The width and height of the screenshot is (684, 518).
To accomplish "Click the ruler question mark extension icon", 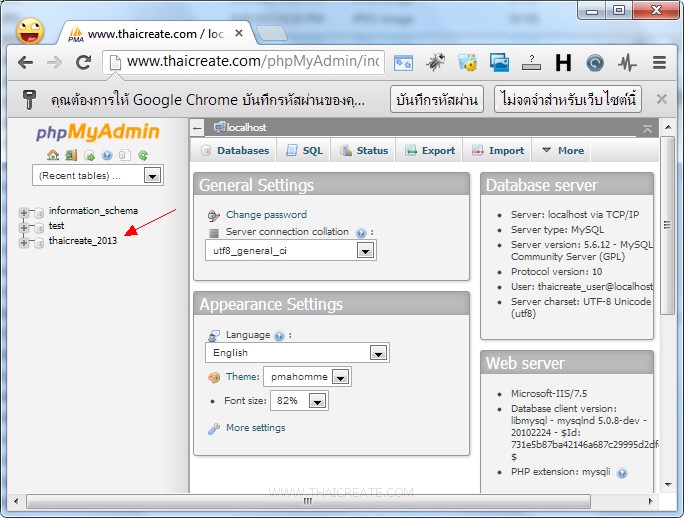I will tap(531, 62).
